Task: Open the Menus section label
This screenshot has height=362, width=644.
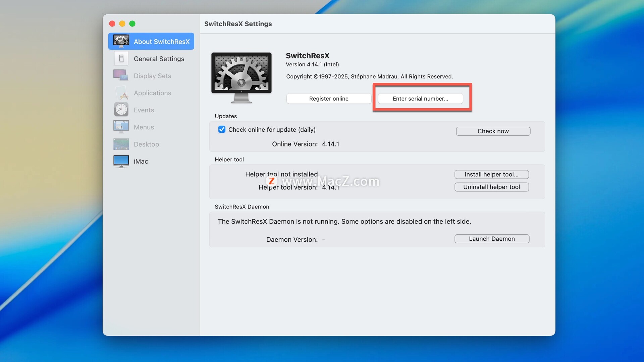Action: (144, 127)
